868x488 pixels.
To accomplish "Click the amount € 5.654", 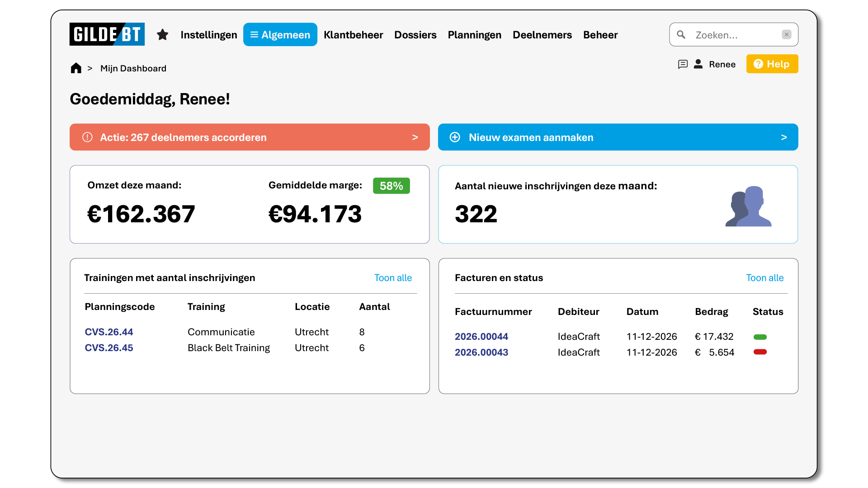I will (715, 352).
